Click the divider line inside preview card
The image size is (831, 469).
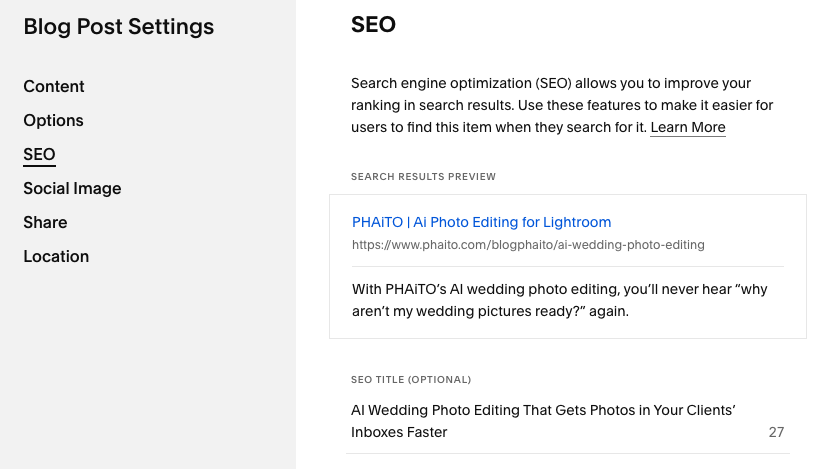[567, 267]
